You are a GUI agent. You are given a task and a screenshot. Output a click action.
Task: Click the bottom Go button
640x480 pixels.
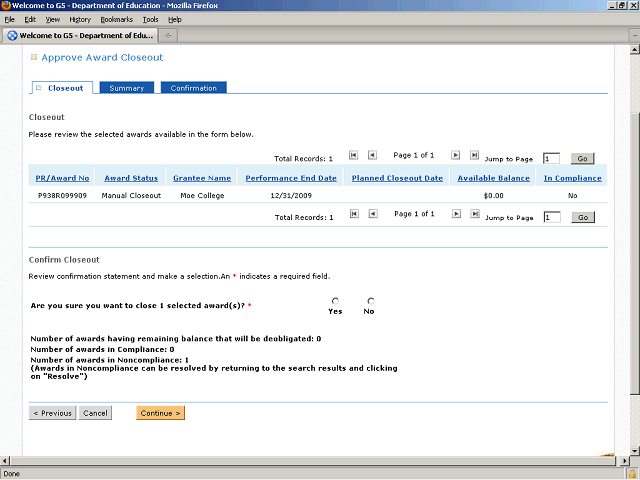coord(583,217)
